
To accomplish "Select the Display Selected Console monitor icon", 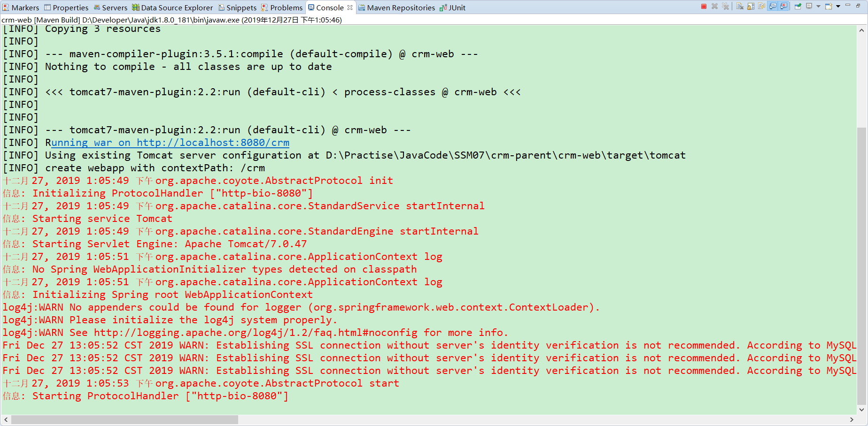I will click(x=809, y=6).
